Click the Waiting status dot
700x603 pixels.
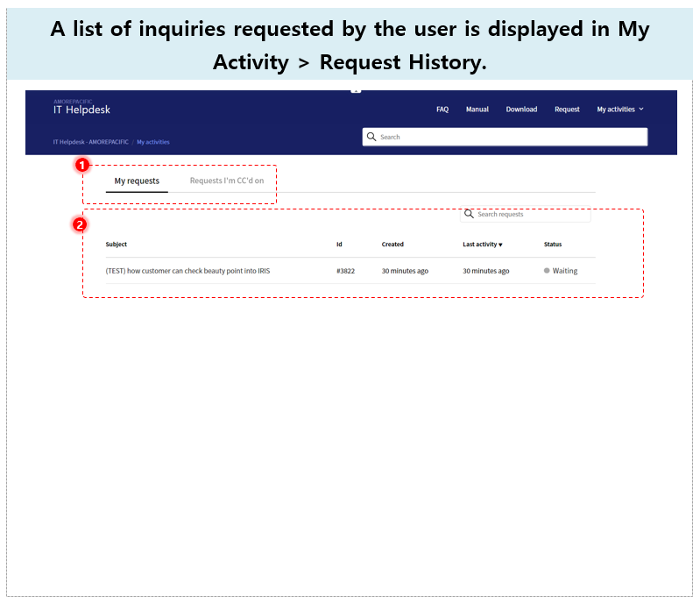tap(547, 271)
